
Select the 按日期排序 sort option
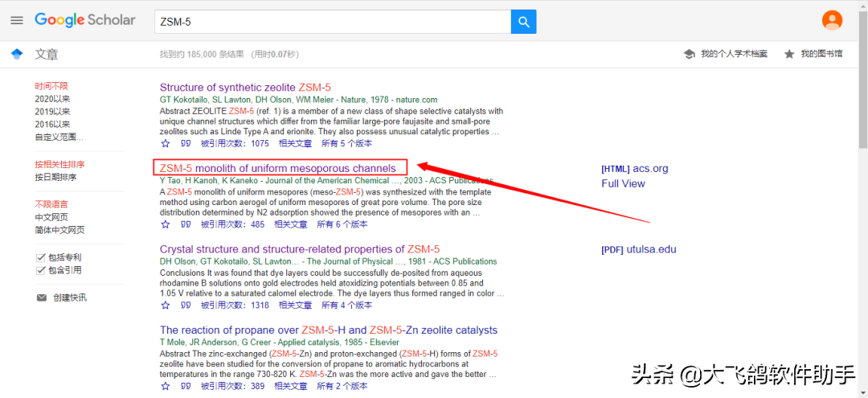55,177
